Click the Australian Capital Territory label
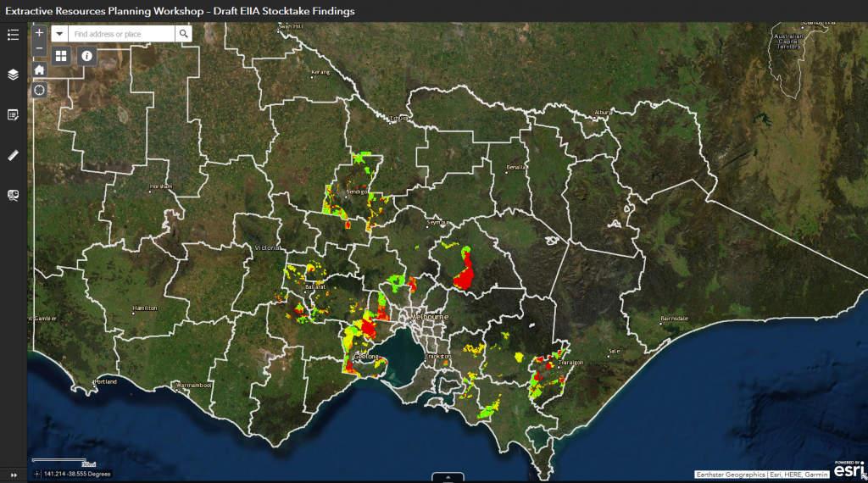 click(x=788, y=42)
